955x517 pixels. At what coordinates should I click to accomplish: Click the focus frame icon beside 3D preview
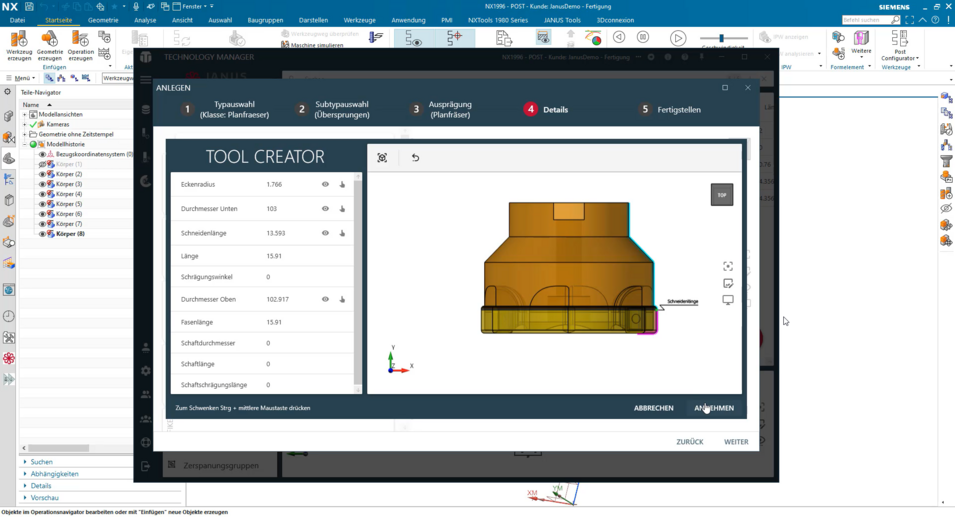point(728,266)
